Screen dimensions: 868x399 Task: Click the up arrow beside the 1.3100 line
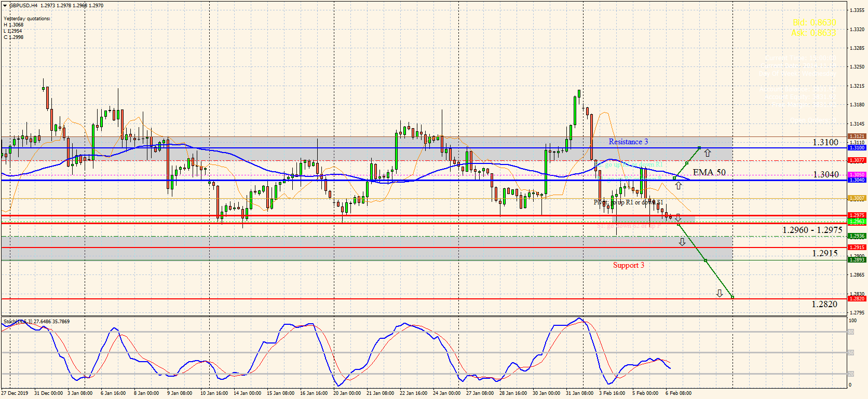(707, 153)
